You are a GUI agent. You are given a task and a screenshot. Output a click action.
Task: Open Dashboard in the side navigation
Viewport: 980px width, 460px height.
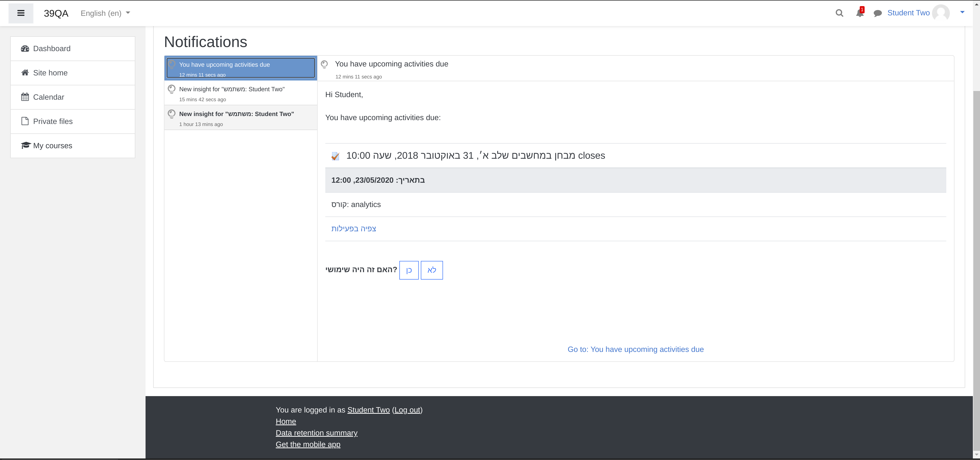point(73,49)
